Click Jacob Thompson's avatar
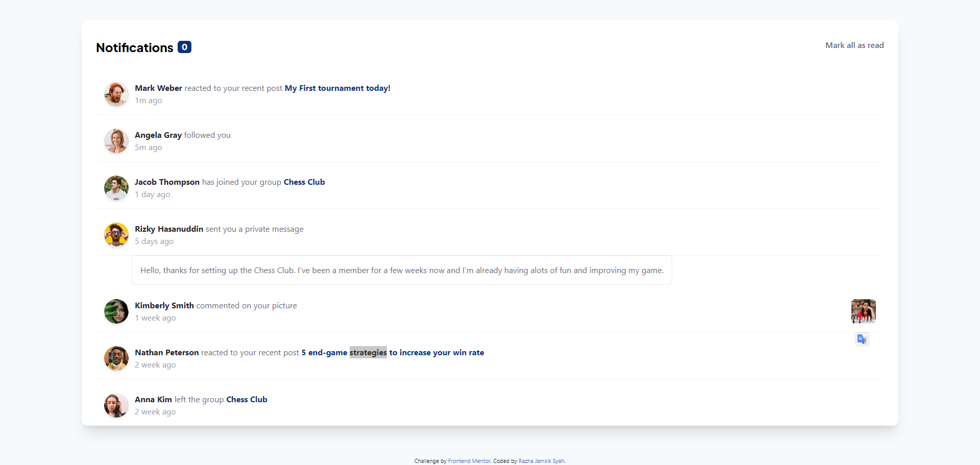 tap(116, 188)
